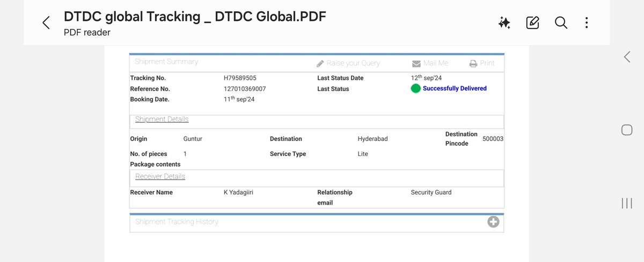Expand Shipment Tracking History plus icon
The width and height of the screenshot is (644, 262).
tap(493, 222)
